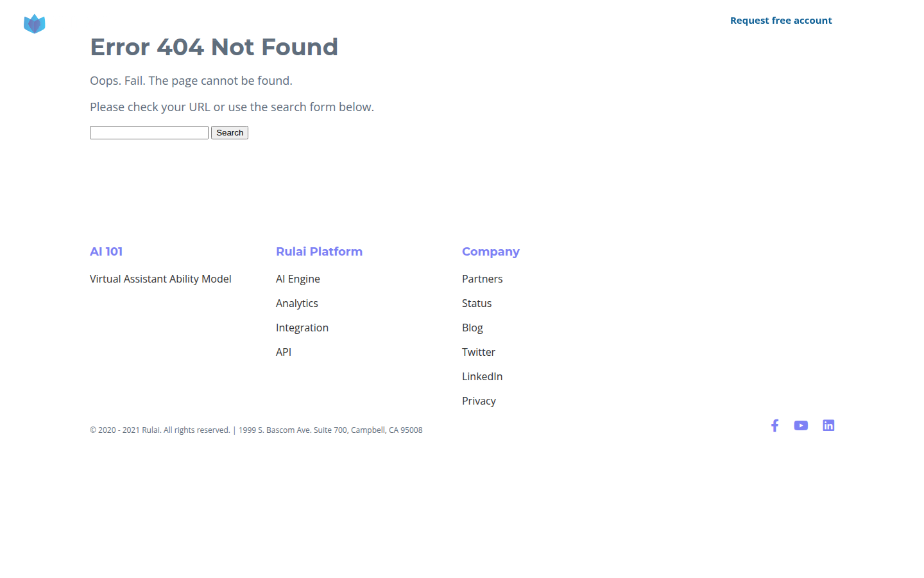This screenshot has width=924, height=578.
Task: Click the LinkedIn text link
Action: pyautogui.click(x=483, y=376)
